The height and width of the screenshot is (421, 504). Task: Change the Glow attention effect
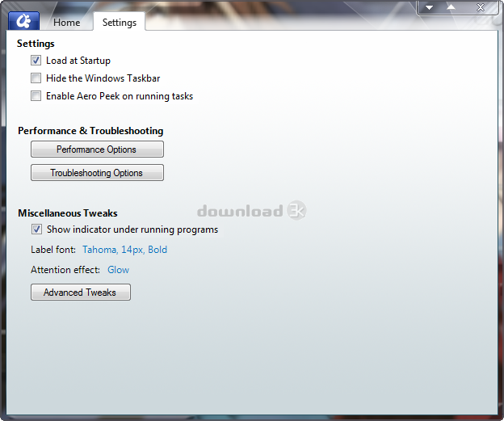coord(118,270)
